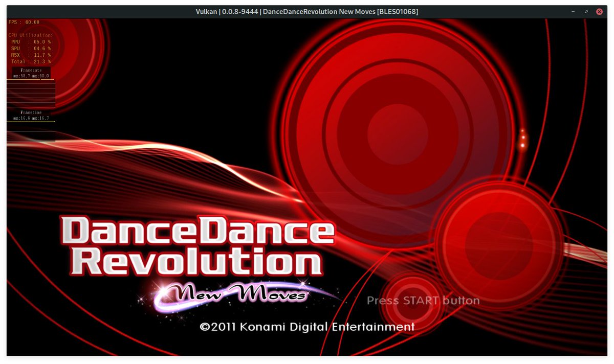Click the DanceDance Revolution logo
This screenshot has width=614, height=364.
click(x=197, y=246)
